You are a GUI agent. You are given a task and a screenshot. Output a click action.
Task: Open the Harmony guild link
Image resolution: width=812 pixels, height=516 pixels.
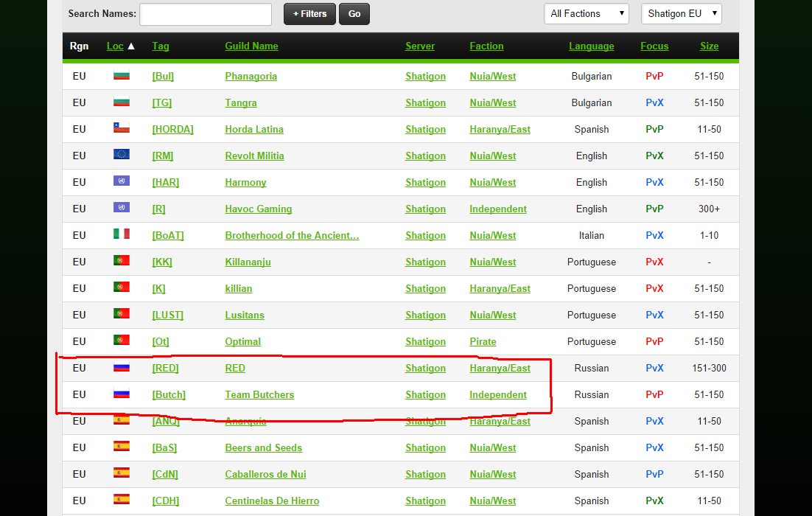(x=245, y=182)
